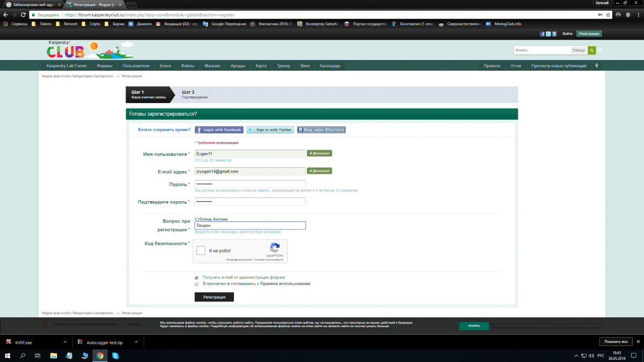The image size is (644, 362).
Task: Open Kaspersky Lab Forum menu item
Action: (67, 66)
